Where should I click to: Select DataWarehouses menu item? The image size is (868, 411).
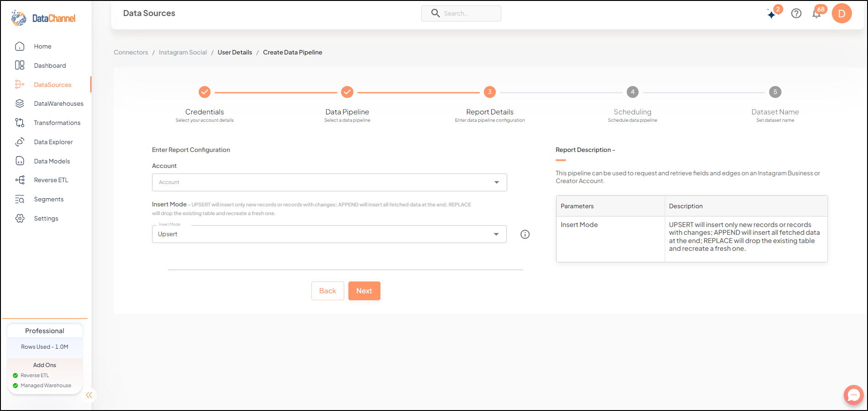[x=59, y=103]
